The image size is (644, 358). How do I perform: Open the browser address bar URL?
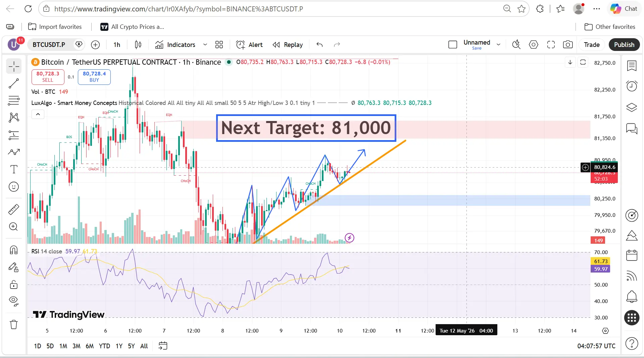tap(179, 9)
